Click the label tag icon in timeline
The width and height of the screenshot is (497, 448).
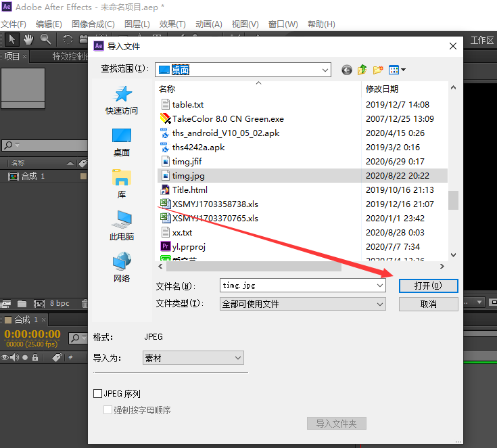click(x=57, y=357)
